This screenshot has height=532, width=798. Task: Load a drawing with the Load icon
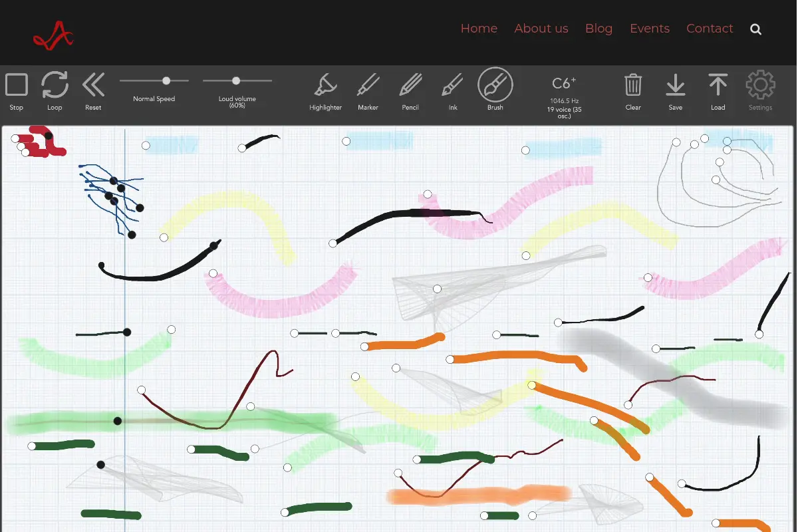pyautogui.click(x=718, y=85)
